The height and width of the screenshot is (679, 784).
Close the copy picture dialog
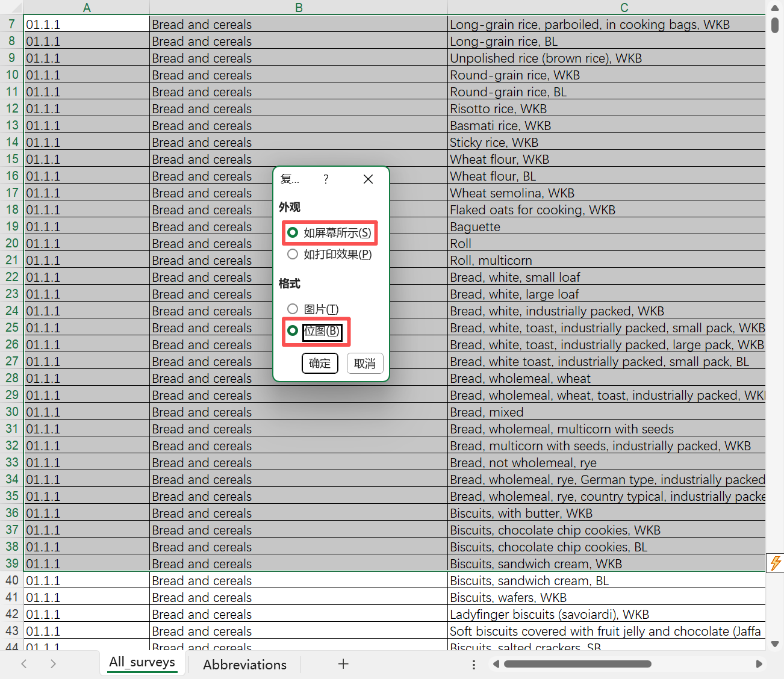pos(369,179)
